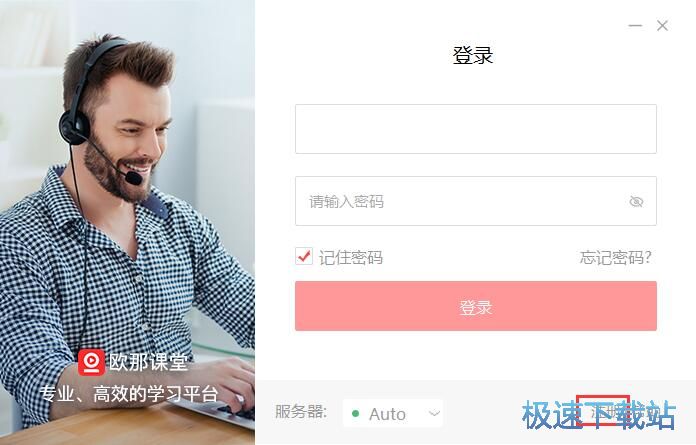Uncheck the 记住密码 checkbox
Screen dimensions: 696x445
[304, 256]
